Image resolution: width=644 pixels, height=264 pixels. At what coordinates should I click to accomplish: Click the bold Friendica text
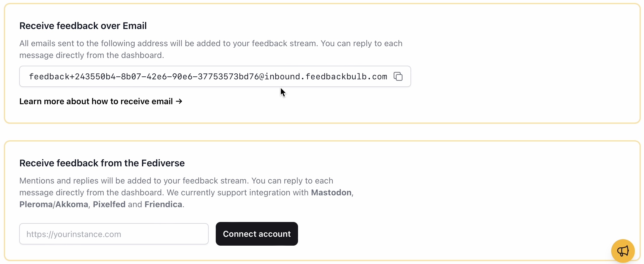pos(163,204)
